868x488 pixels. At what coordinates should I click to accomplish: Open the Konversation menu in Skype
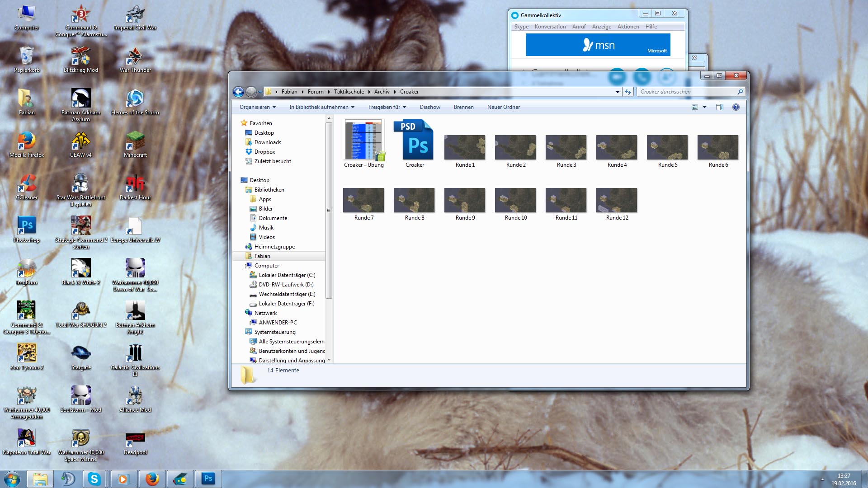pos(550,27)
